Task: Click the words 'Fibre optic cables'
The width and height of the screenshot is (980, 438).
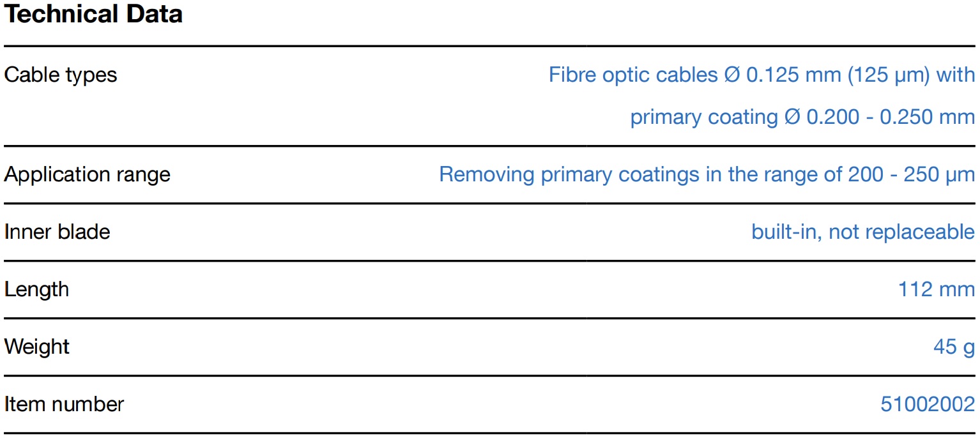Action: click(633, 75)
